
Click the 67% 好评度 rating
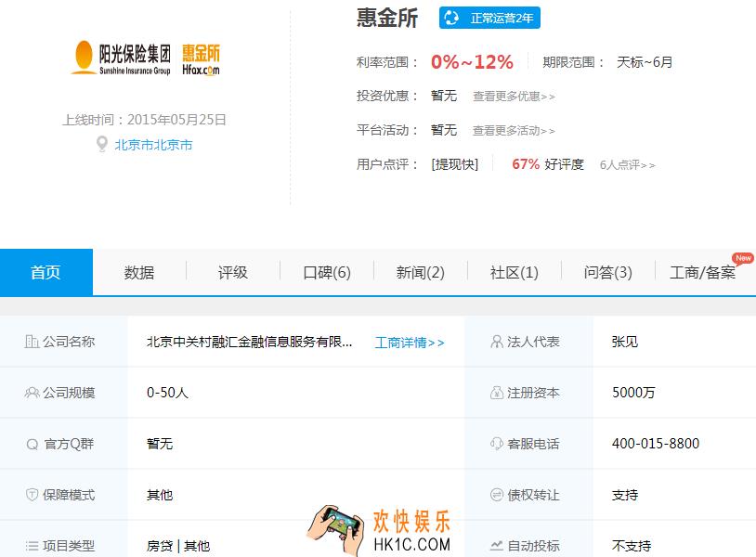pyautogui.click(x=548, y=164)
